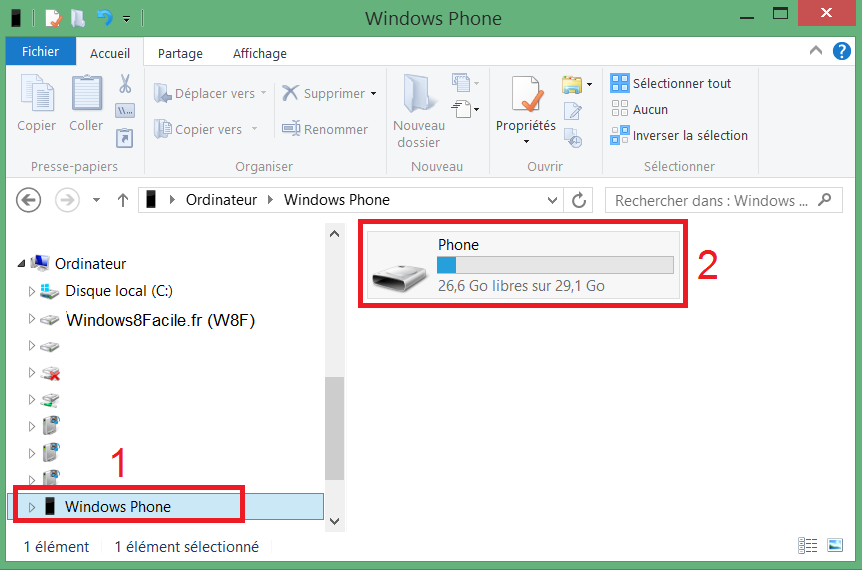Click the quick access new folder icon

tap(78, 18)
